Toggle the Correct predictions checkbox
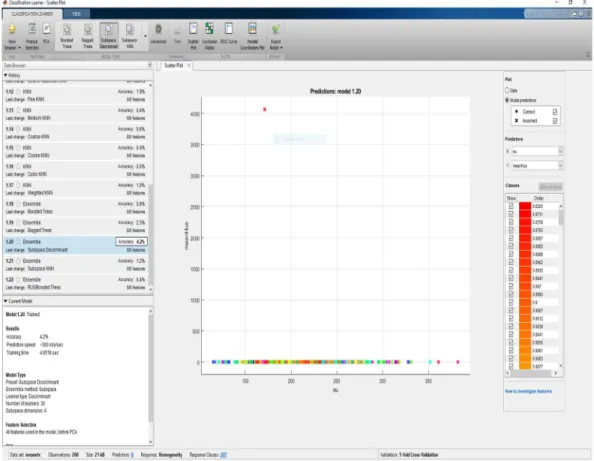This screenshot has height=461, width=594. pos(555,112)
